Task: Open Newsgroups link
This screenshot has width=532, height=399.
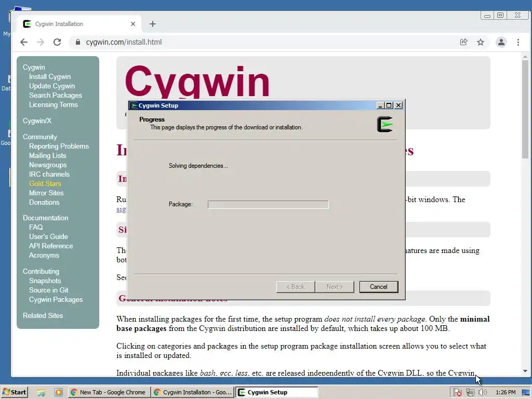Action: [x=48, y=165]
